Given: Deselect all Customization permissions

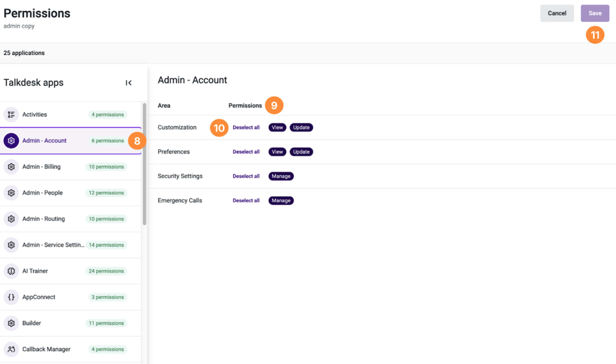Looking at the screenshot, I should coord(246,127).
